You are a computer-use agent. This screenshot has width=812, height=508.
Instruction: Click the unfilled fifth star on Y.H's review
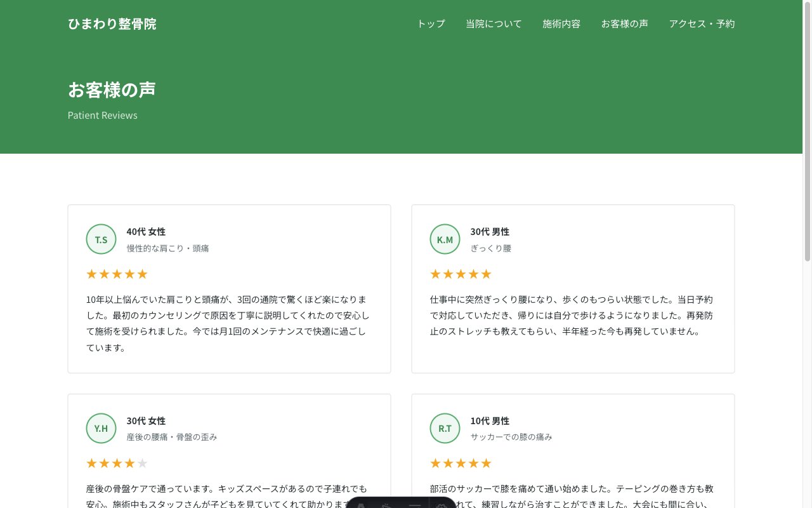(x=142, y=463)
